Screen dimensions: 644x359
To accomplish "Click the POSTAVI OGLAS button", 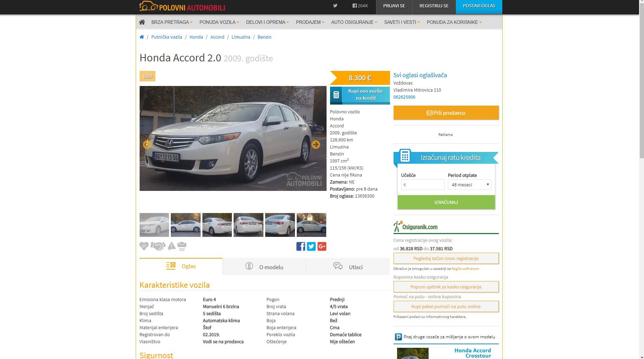I will [479, 7].
